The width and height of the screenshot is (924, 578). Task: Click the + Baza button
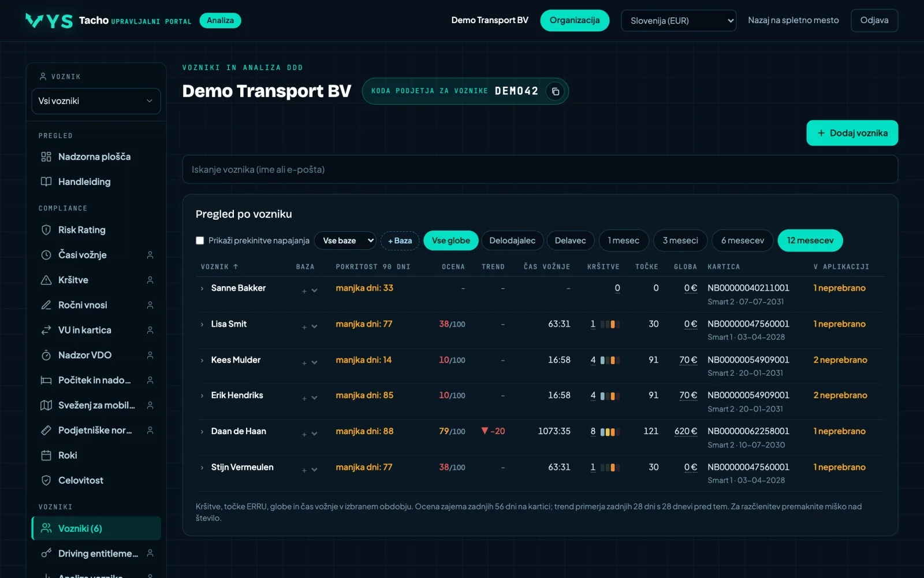(400, 240)
